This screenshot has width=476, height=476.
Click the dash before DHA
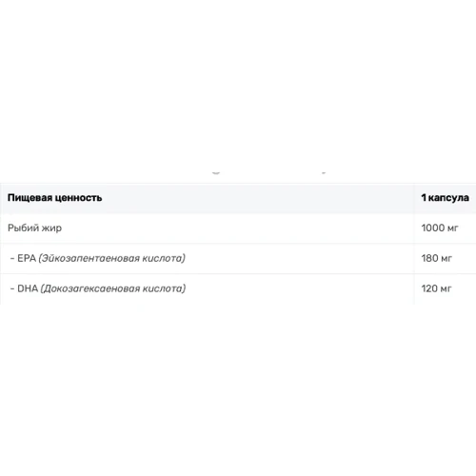[12, 288]
